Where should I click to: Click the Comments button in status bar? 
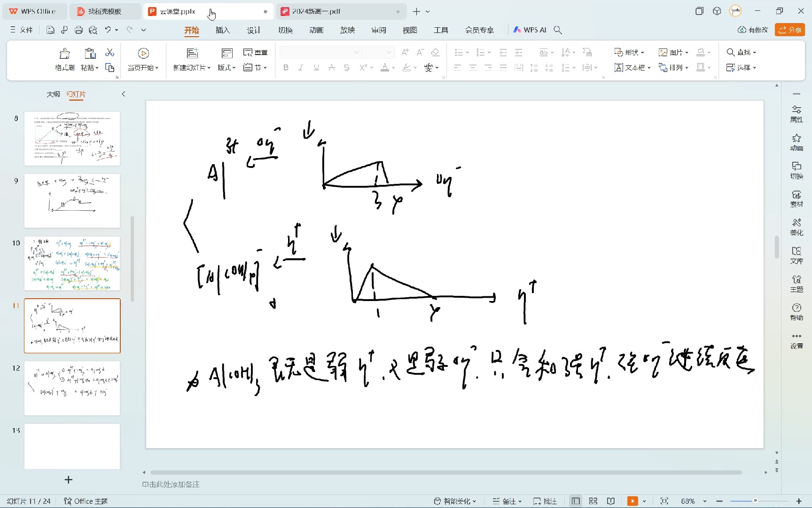(x=545, y=501)
